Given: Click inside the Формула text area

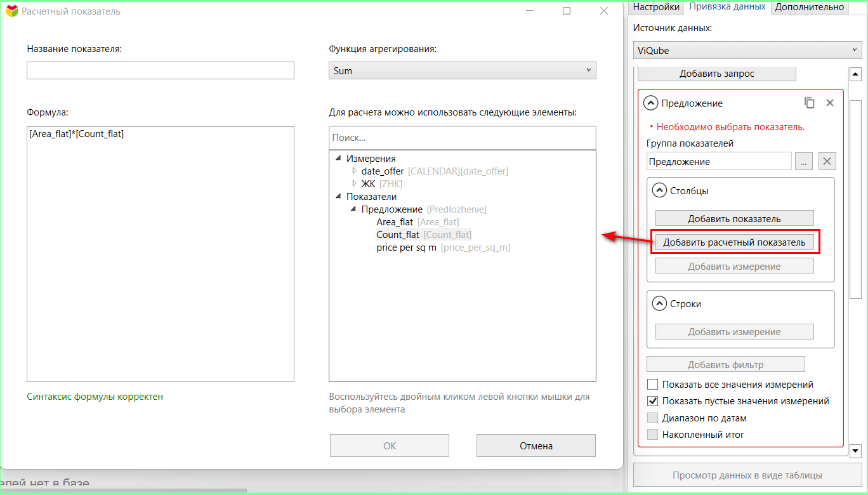Looking at the screenshot, I should [x=161, y=254].
